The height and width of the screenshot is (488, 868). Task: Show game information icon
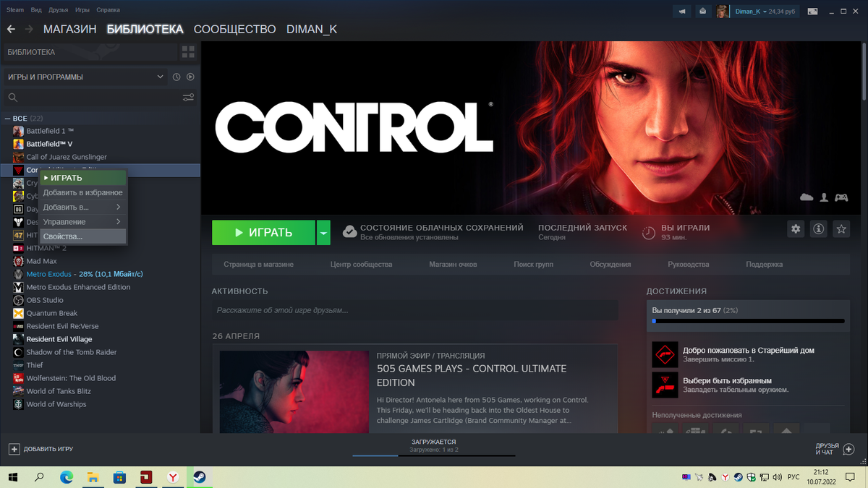pos(819,228)
